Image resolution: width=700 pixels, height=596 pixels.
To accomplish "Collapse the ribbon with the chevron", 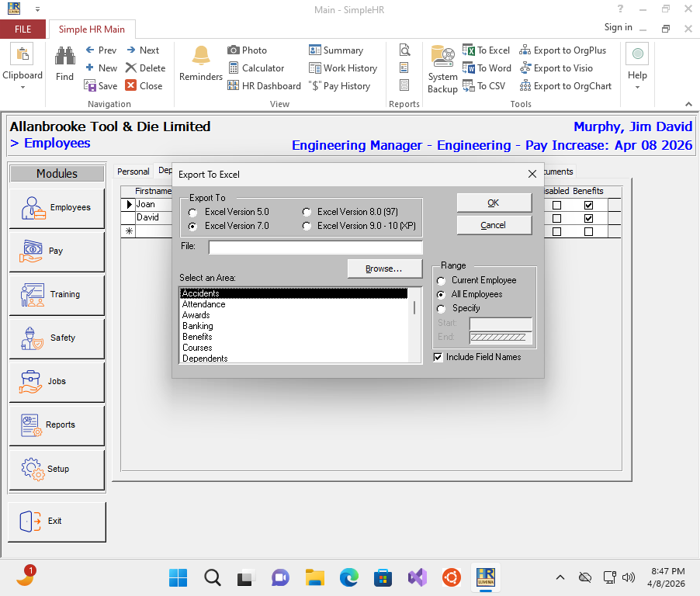I will pos(688,104).
